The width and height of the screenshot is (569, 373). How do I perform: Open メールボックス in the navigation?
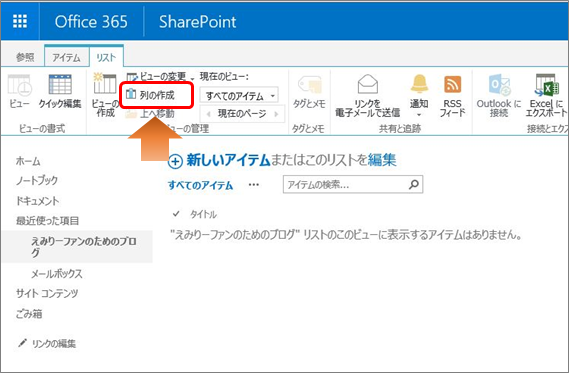click(x=57, y=274)
